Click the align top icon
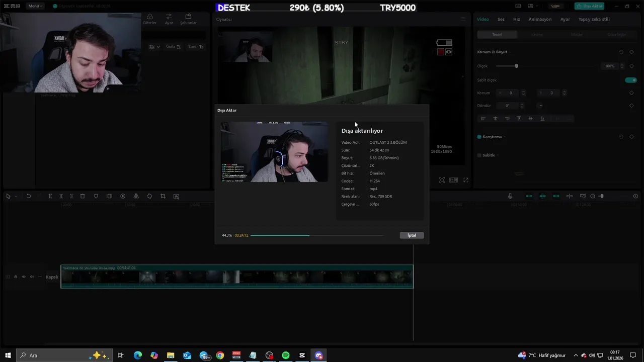644x362 pixels. pos(519,119)
